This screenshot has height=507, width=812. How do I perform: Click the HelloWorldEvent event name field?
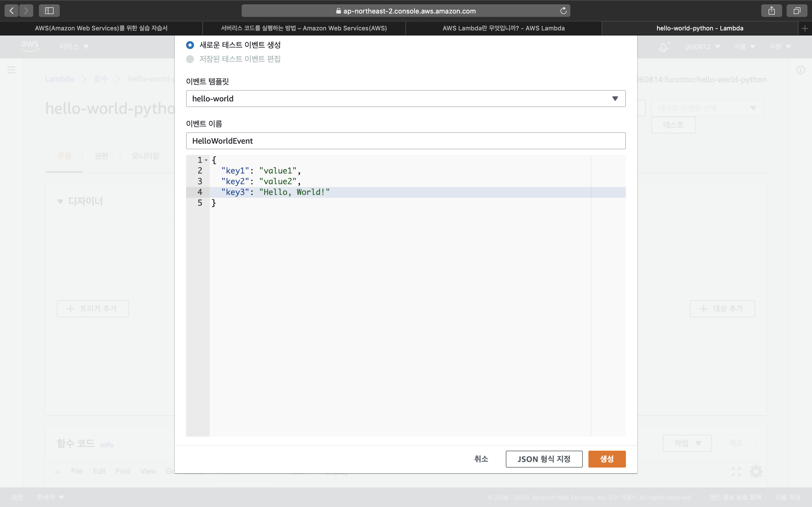click(x=406, y=141)
